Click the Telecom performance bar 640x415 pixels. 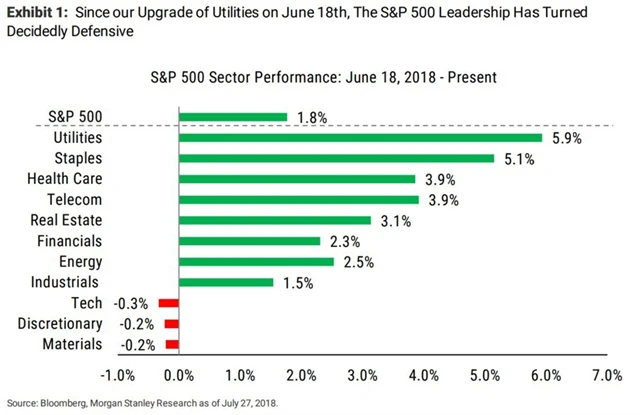point(298,200)
